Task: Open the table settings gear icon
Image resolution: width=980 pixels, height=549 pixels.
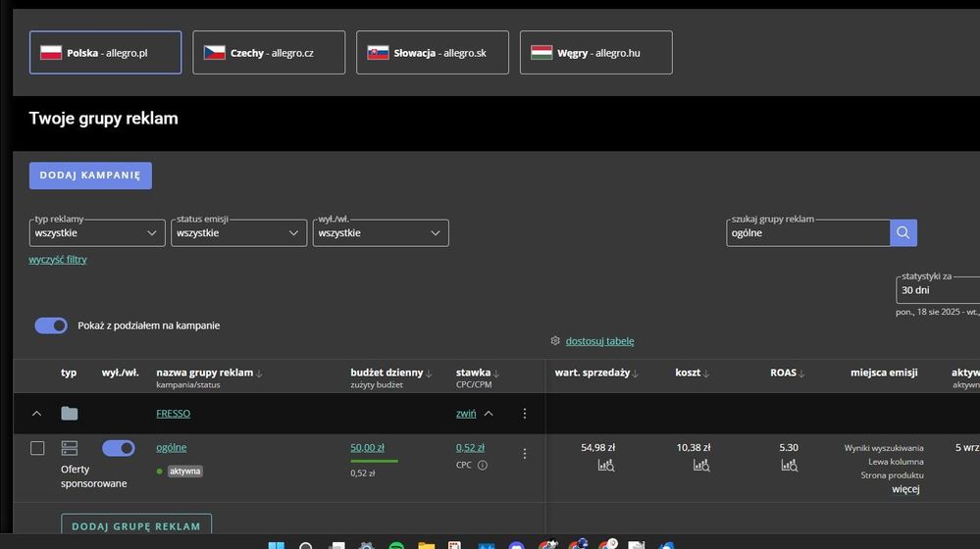Action: coord(555,340)
